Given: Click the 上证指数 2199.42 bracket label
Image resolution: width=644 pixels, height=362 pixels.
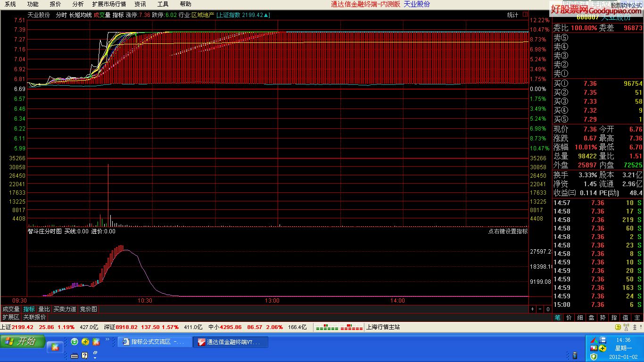Looking at the screenshot, I should point(243,15).
